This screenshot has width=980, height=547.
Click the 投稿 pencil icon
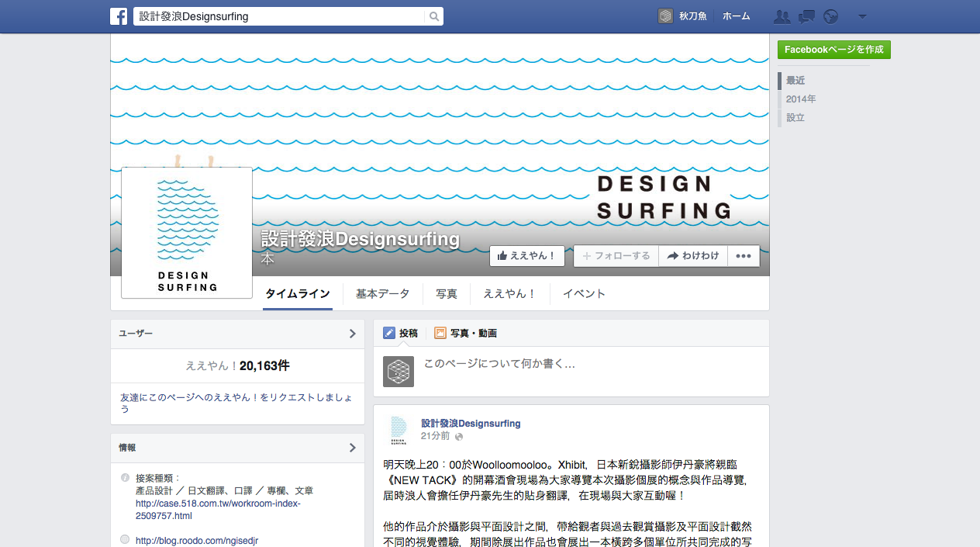[x=389, y=333]
